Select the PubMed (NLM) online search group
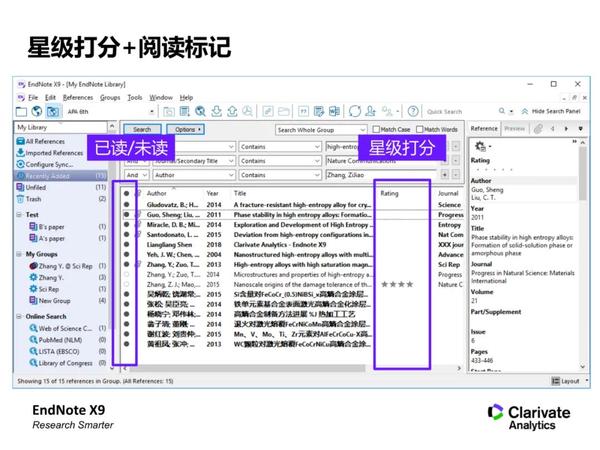Image resolution: width=600 pixels, height=450 pixels. (60, 339)
